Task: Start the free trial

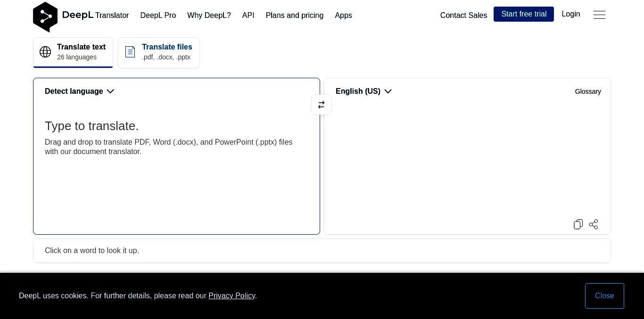Action: [524, 14]
